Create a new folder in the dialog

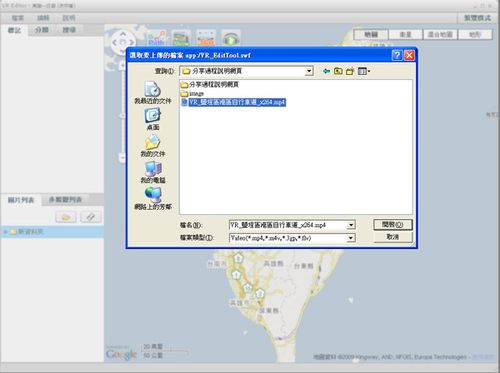pyautogui.click(x=350, y=71)
